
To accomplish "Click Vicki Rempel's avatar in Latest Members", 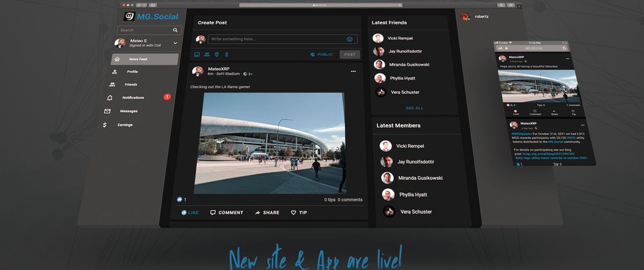I will (x=386, y=146).
